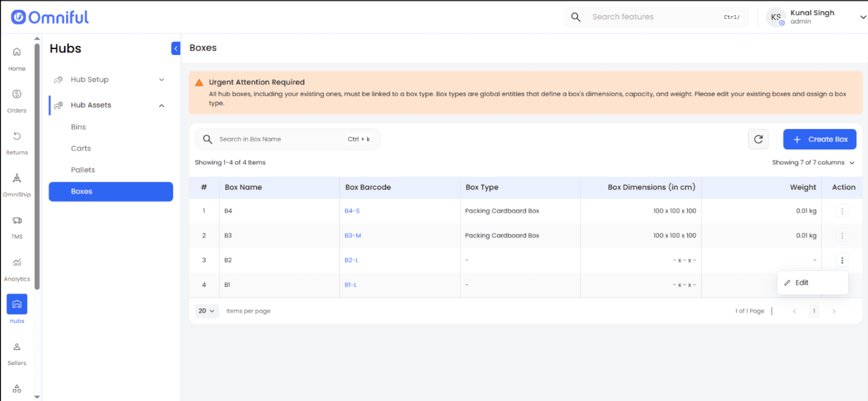
Task: Refresh the boxes list
Action: point(758,139)
